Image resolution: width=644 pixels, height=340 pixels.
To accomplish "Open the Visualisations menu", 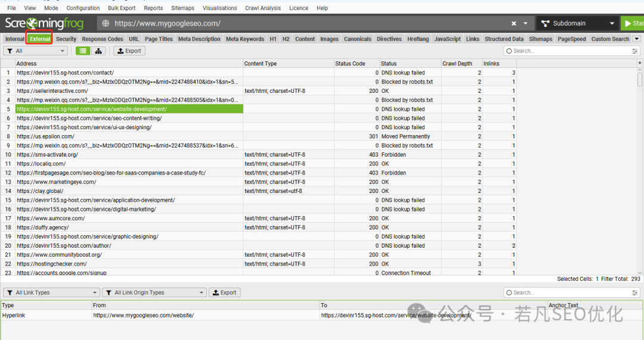I will pos(219,8).
